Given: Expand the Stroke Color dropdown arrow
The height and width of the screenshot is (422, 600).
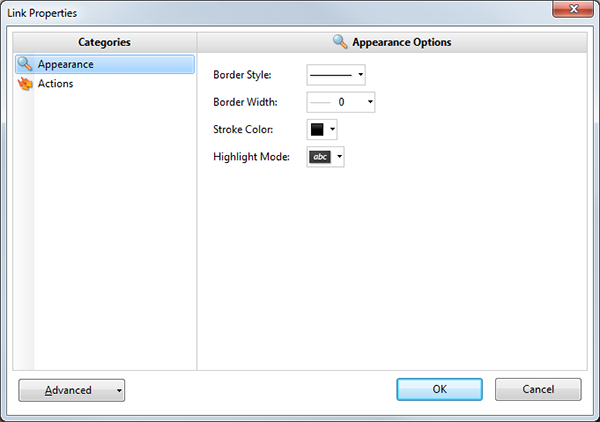Looking at the screenshot, I should (x=332, y=130).
